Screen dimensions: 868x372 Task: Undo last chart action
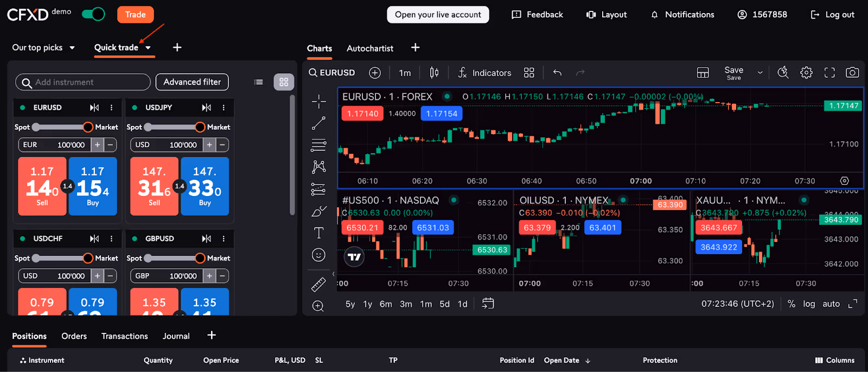(x=557, y=73)
